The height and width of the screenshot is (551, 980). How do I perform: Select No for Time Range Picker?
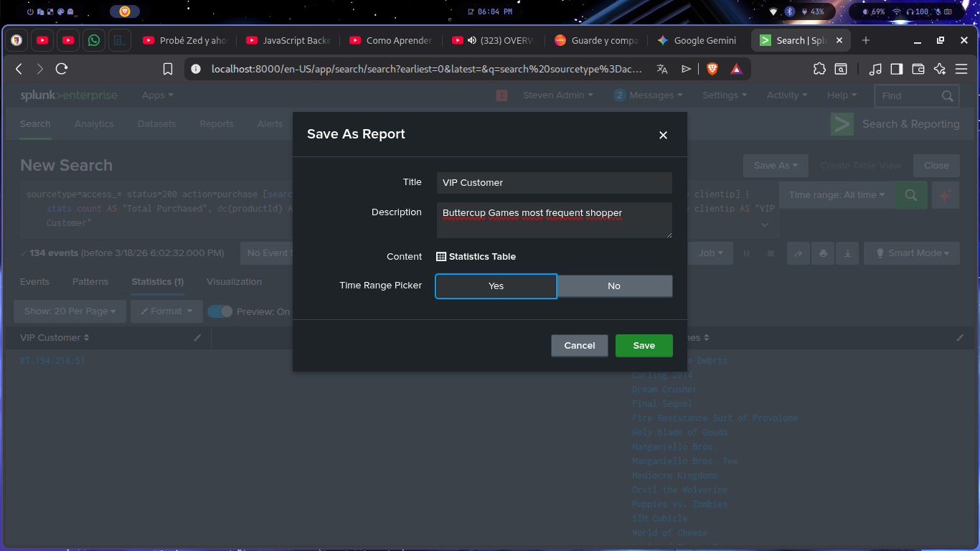(x=614, y=286)
